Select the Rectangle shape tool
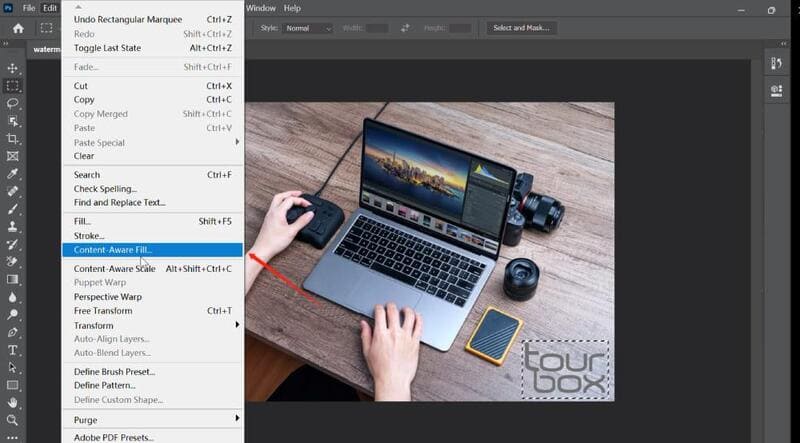 click(12, 385)
